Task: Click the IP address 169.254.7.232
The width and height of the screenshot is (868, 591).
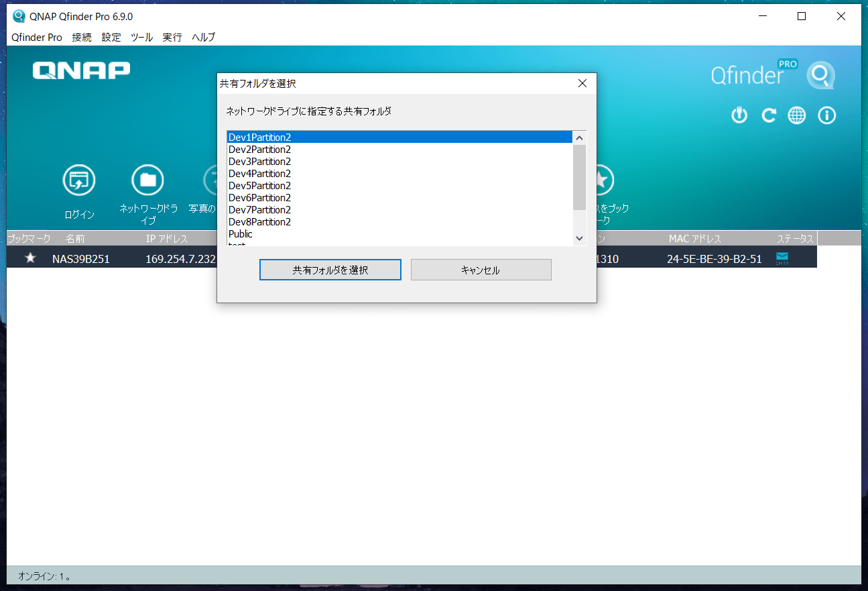Action: coord(181,259)
